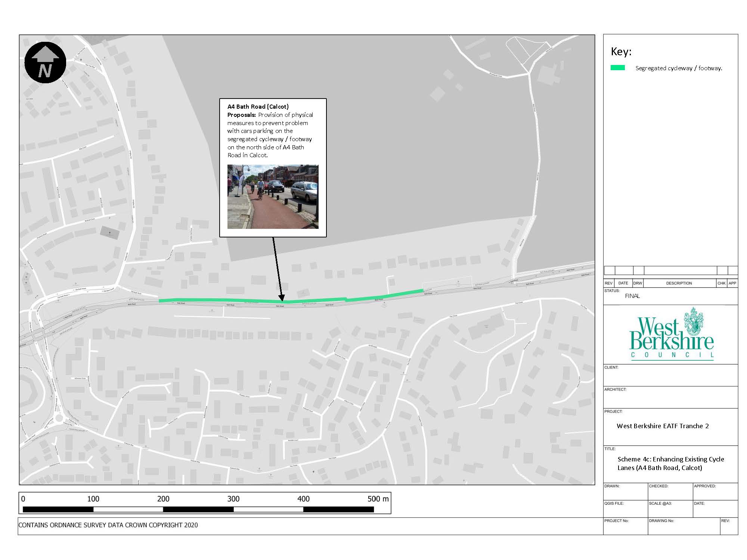Image resolution: width=747 pixels, height=560 pixels.
Task: Click the 'Proposals:' bold label in callout
Action: (x=242, y=115)
